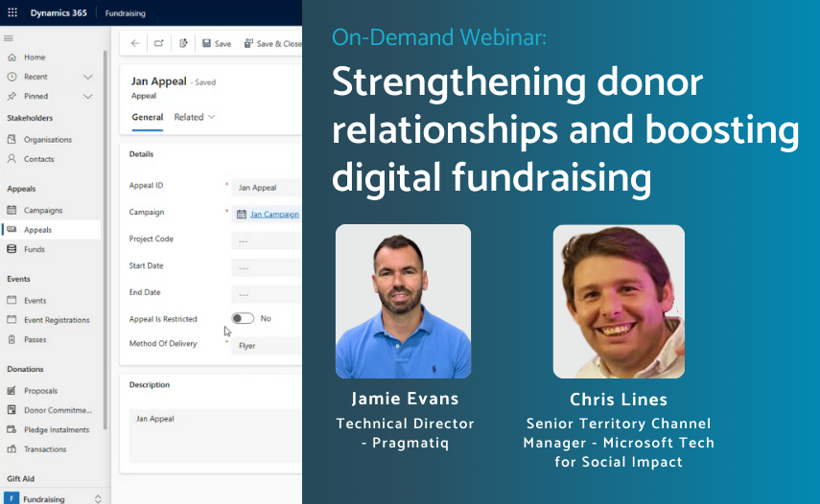Switch to the General tab
Image resolution: width=820 pixels, height=504 pixels.
pos(147,117)
